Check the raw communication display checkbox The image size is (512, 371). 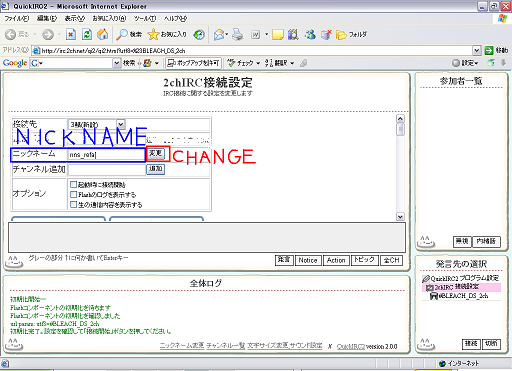(73, 204)
